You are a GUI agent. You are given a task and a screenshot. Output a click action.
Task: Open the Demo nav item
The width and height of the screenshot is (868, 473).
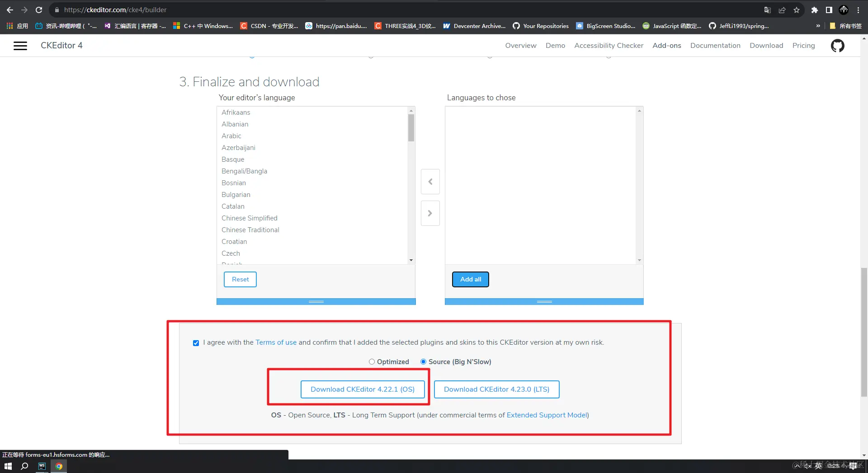[x=555, y=46]
